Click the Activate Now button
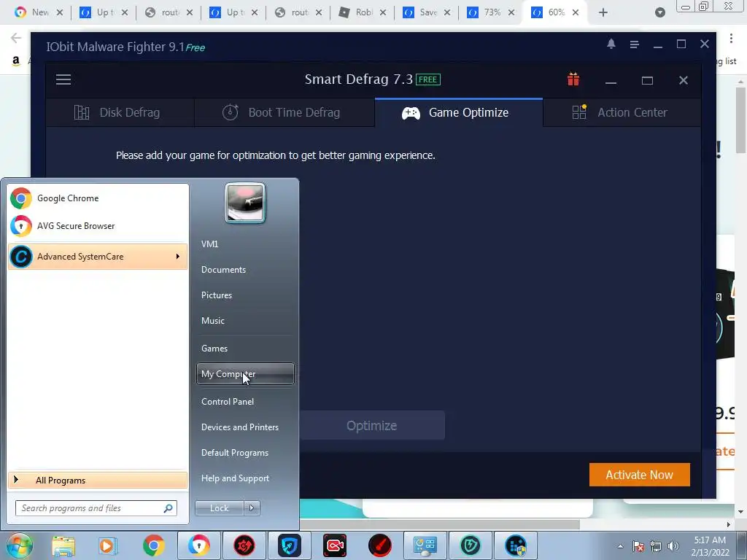The image size is (747, 560). 639,475
